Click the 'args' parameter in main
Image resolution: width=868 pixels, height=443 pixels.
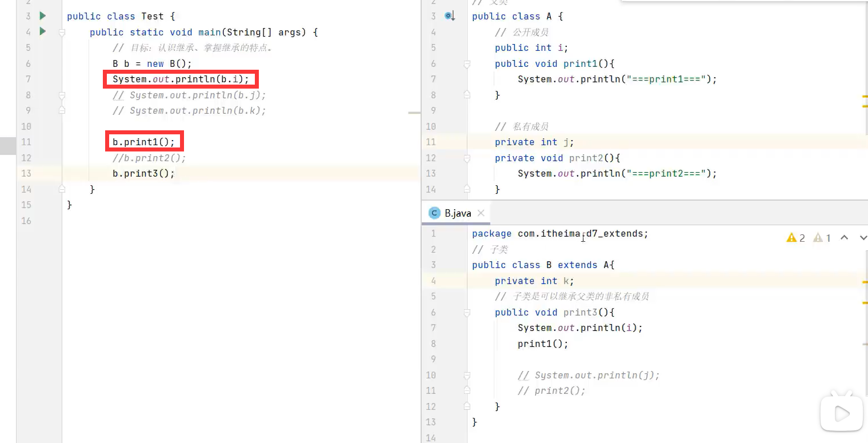[290, 32]
